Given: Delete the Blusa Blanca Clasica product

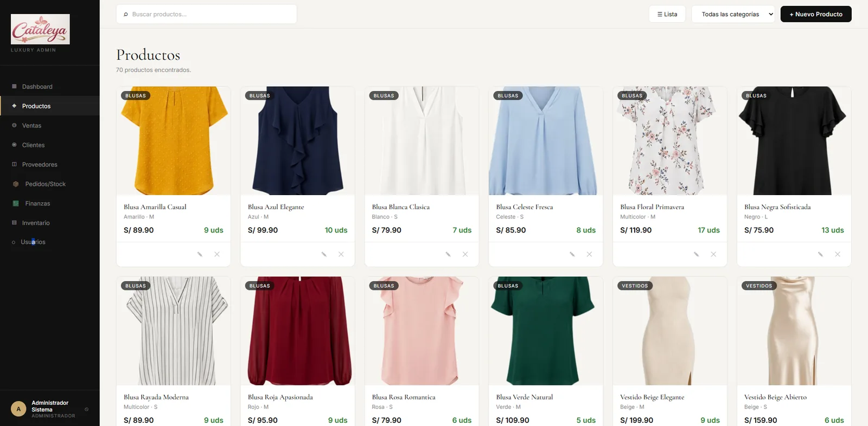Looking at the screenshot, I should coord(465,254).
